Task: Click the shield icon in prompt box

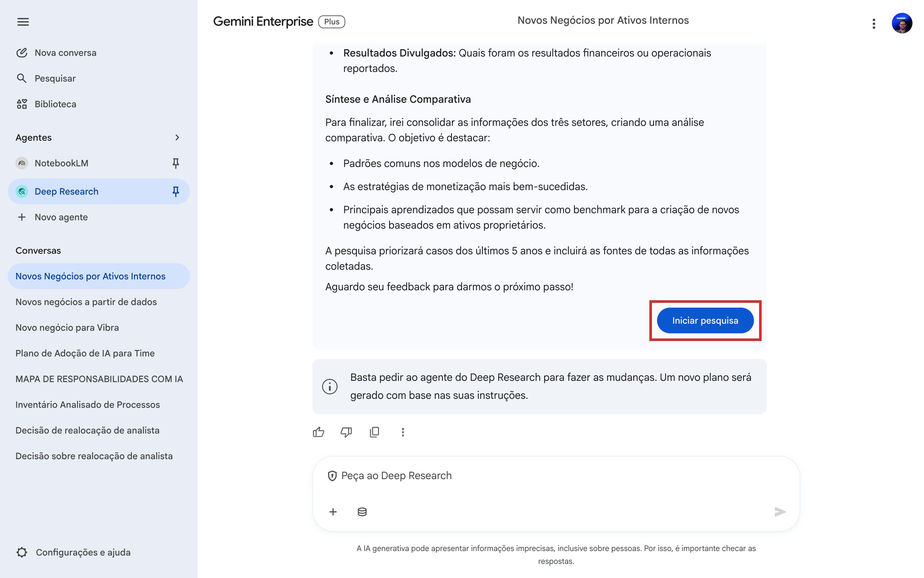Action: coord(332,476)
